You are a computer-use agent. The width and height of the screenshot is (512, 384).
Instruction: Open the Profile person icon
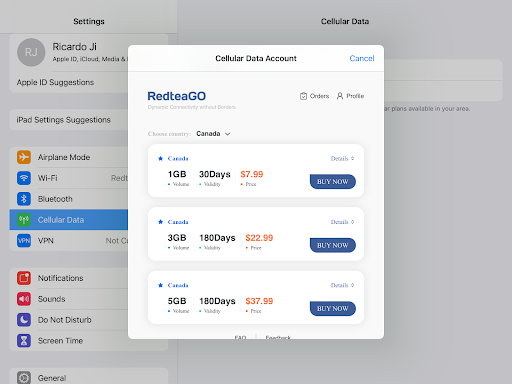pyautogui.click(x=340, y=96)
